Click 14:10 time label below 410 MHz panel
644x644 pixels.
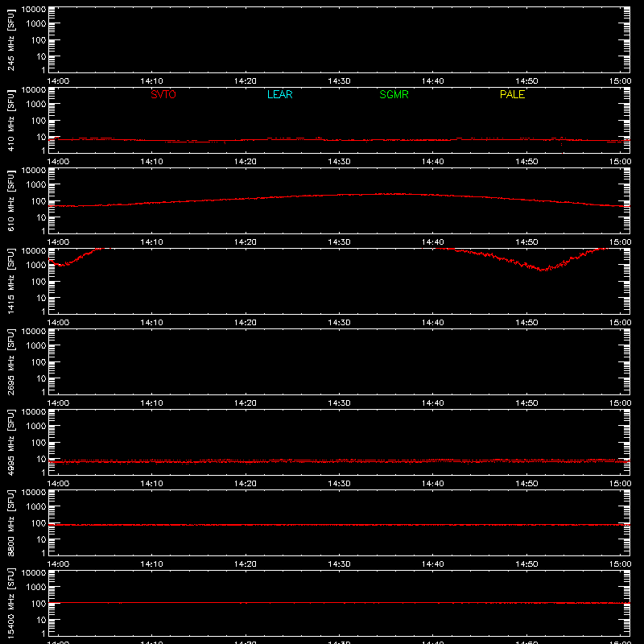pos(151,162)
